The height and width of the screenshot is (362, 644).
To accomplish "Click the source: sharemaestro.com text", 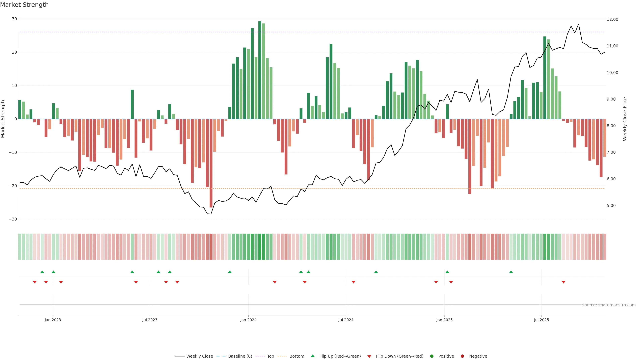I will click(609, 305).
